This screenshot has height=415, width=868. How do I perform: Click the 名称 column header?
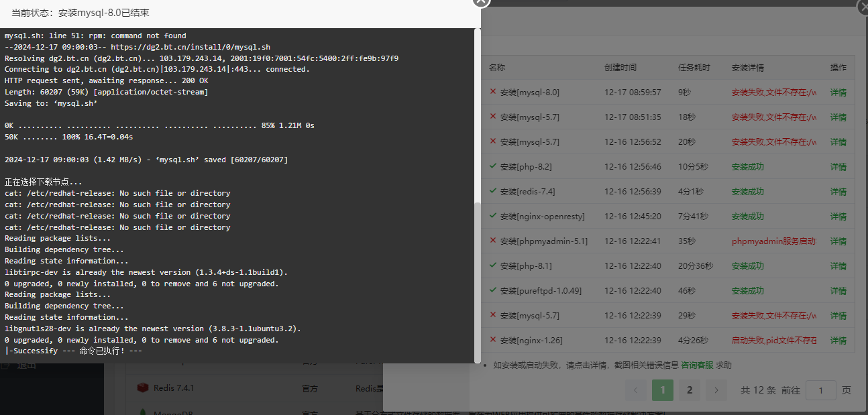[496, 68]
